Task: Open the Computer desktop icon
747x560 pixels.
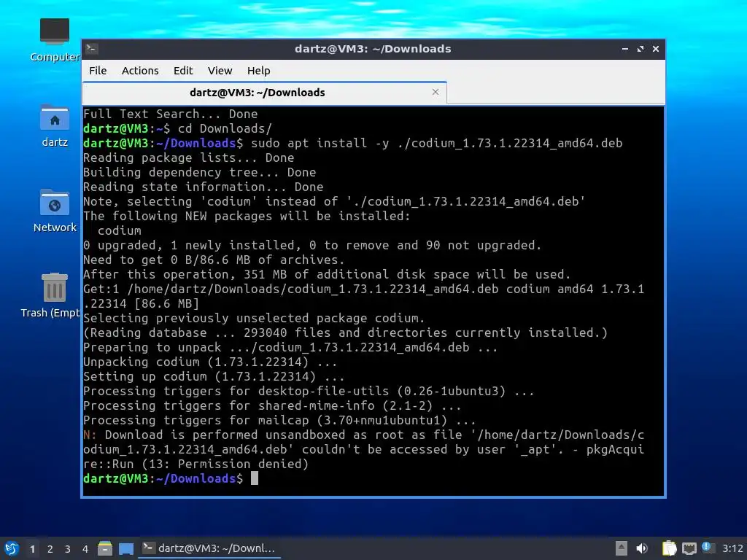Action: (x=54, y=40)
